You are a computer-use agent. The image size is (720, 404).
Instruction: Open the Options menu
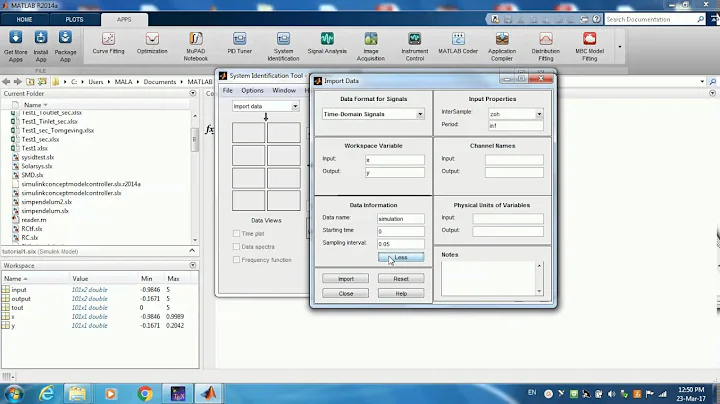[253, 90]
